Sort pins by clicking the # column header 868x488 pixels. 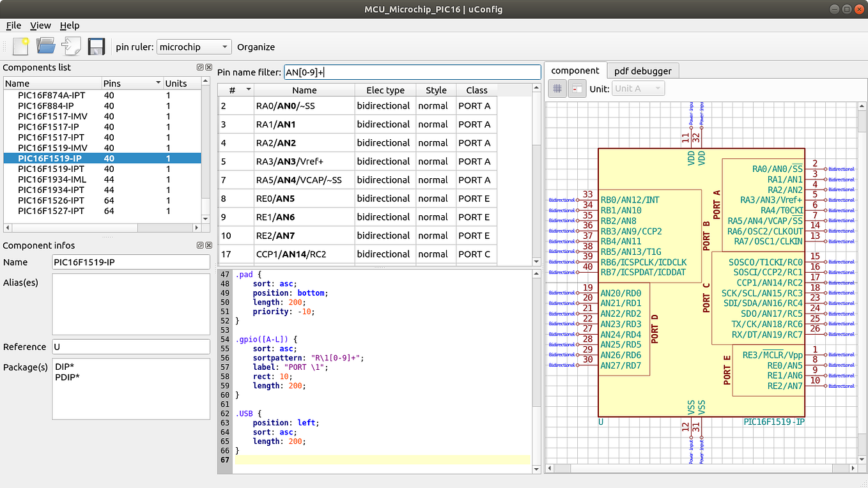click(x=235, y=89)
